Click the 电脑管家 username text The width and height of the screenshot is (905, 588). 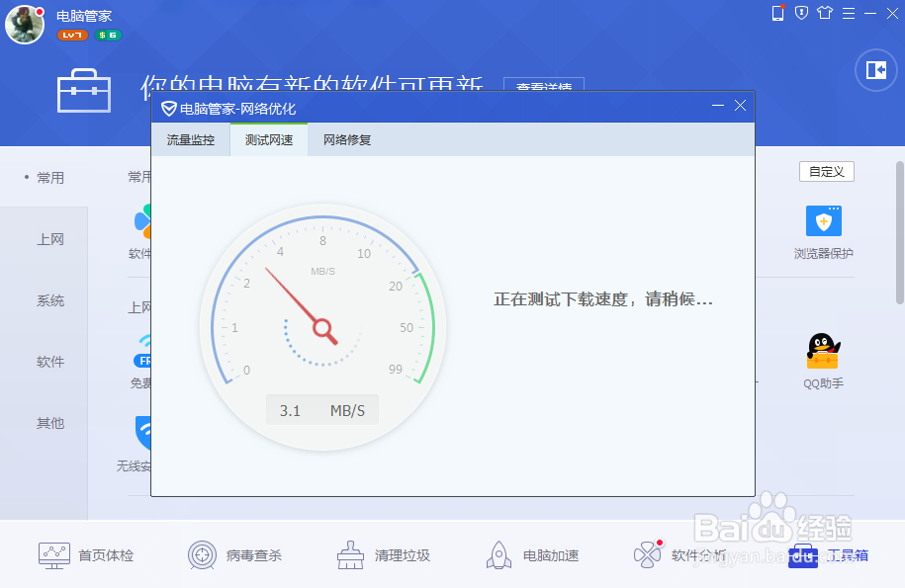click(84, 16)
